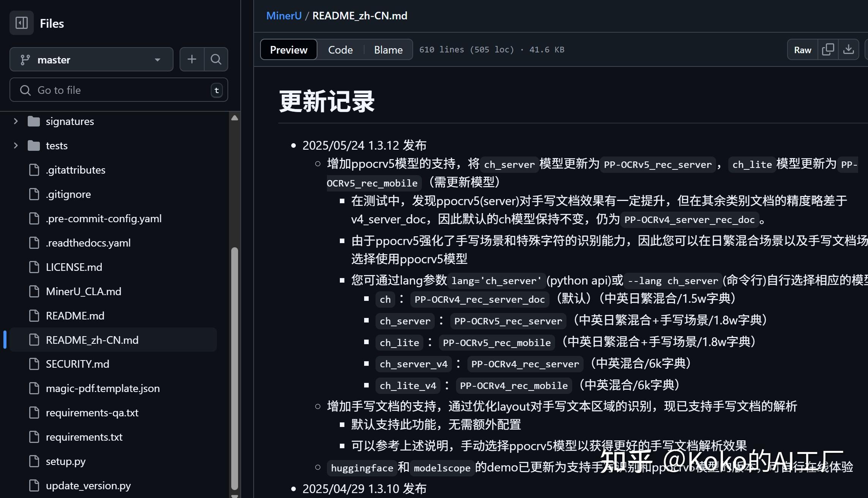This screenshot has width=868, height=498.
Task: Click the file icon next to SECURITY.md
Action: point(34,364)
